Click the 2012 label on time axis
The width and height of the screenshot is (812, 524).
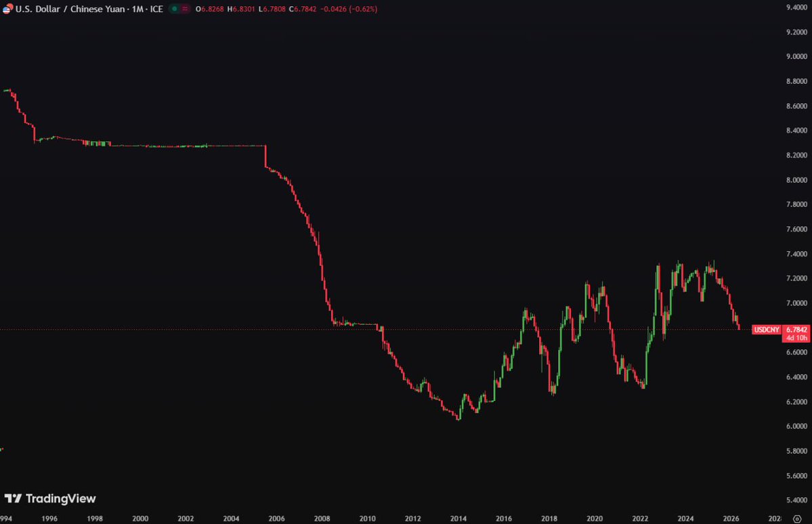412,519
